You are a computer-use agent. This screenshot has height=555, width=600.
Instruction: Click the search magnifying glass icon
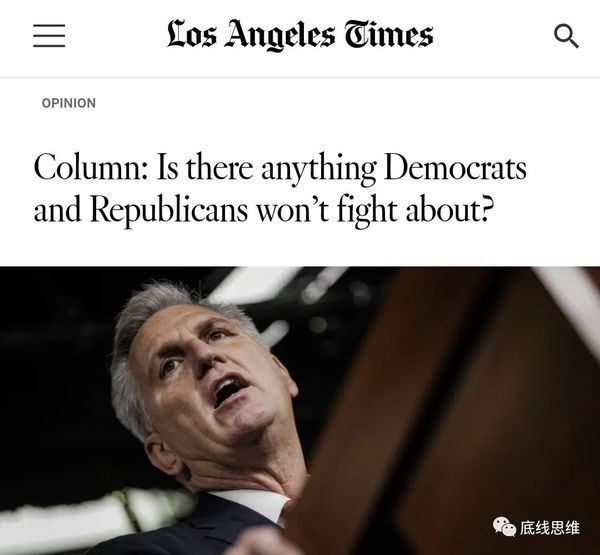[x=566, y=37]
